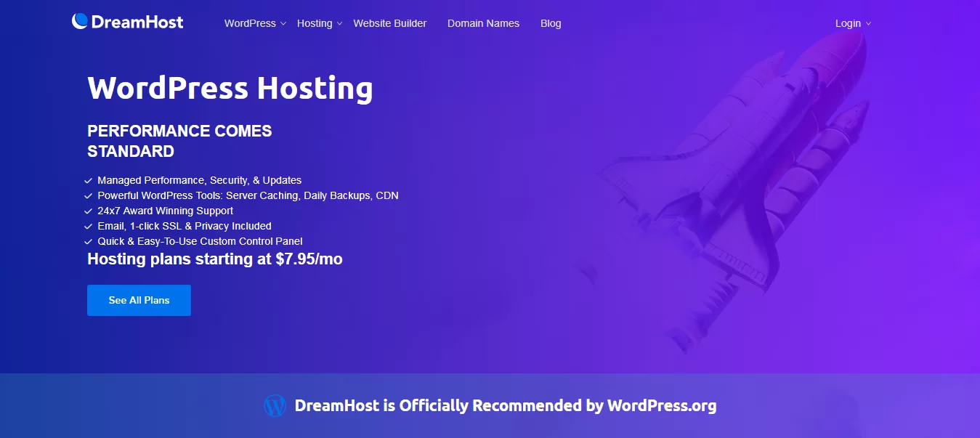Click checkmark beside 24x7 Award Winning Support
This screenshot has height=438, width=980.
(x=89, y=211)
